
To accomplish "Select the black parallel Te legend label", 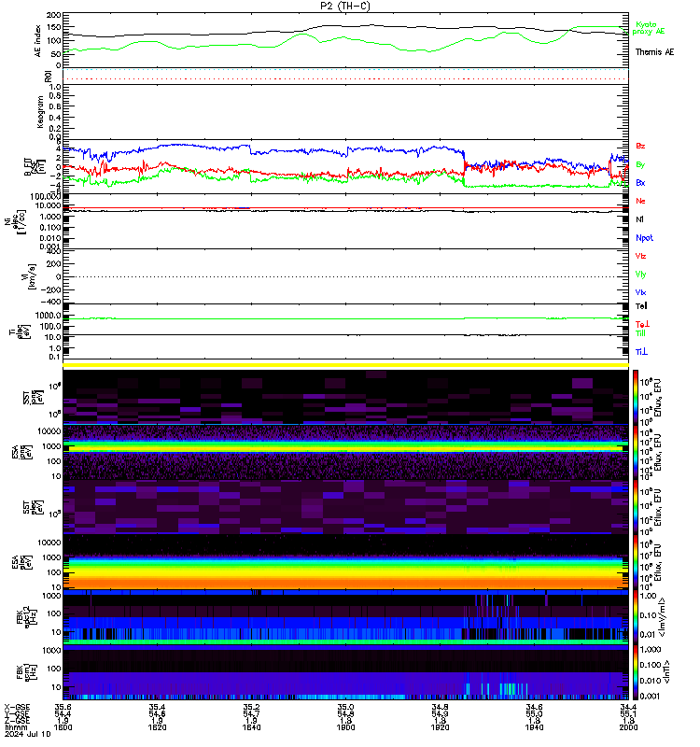I will (641, 306).
